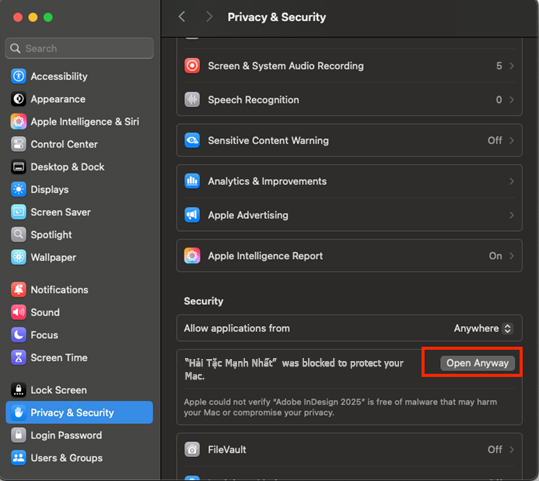Expand Sensitive Content Warning chevron

tap(512, 141)
